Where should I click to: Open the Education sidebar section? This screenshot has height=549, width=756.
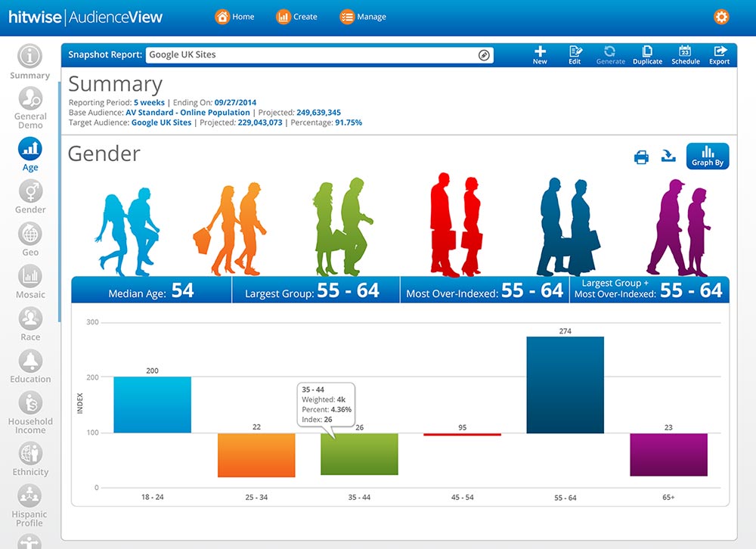pos(30,366)
